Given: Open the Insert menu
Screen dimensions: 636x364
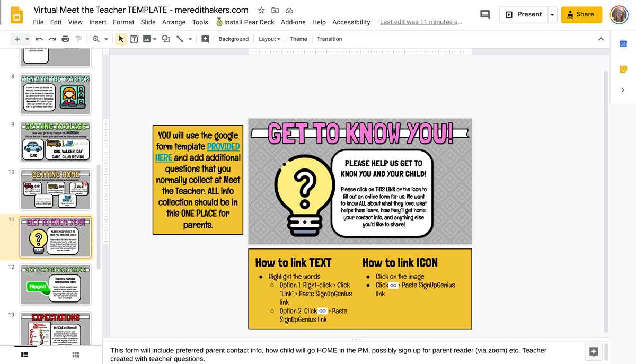Looking at the screenshot, I should pyautogui.click(x=98, y=22).
